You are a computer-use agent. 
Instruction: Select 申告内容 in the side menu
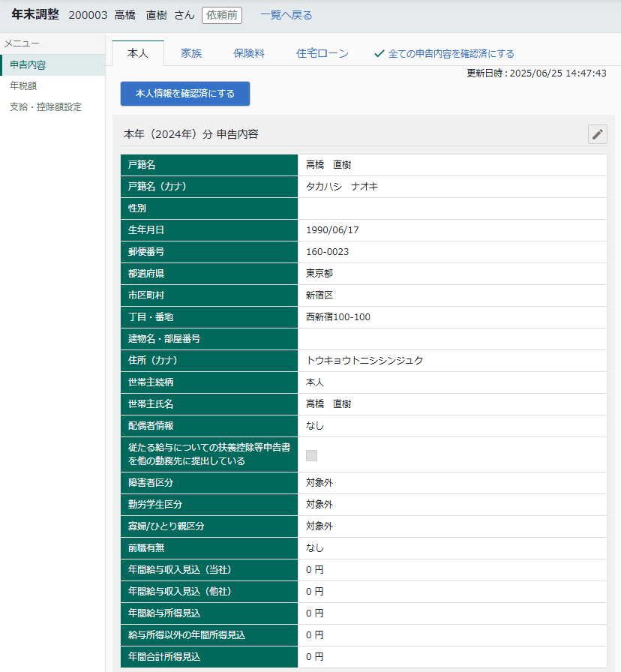pos(52,64)
